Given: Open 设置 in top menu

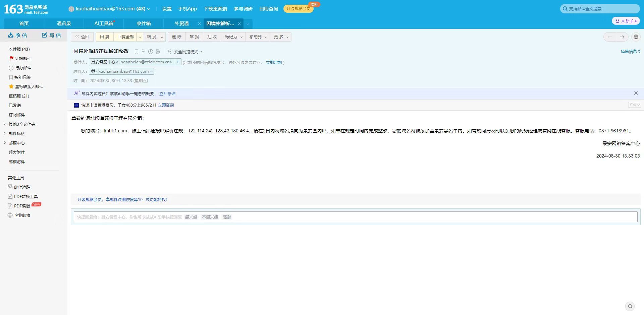Looking at the screenshot, I should tap(167, 9).
